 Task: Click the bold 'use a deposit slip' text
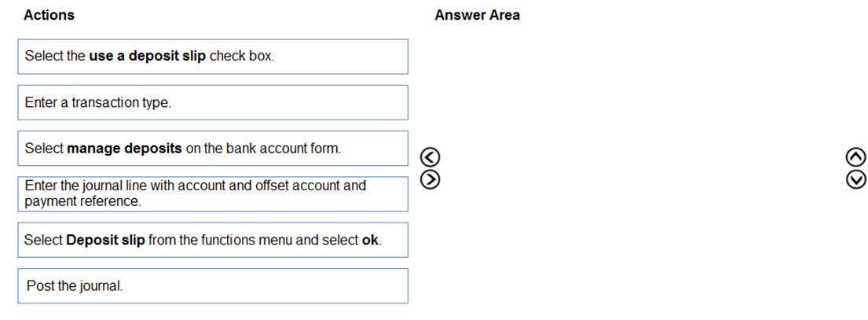(x=147, y=57)
